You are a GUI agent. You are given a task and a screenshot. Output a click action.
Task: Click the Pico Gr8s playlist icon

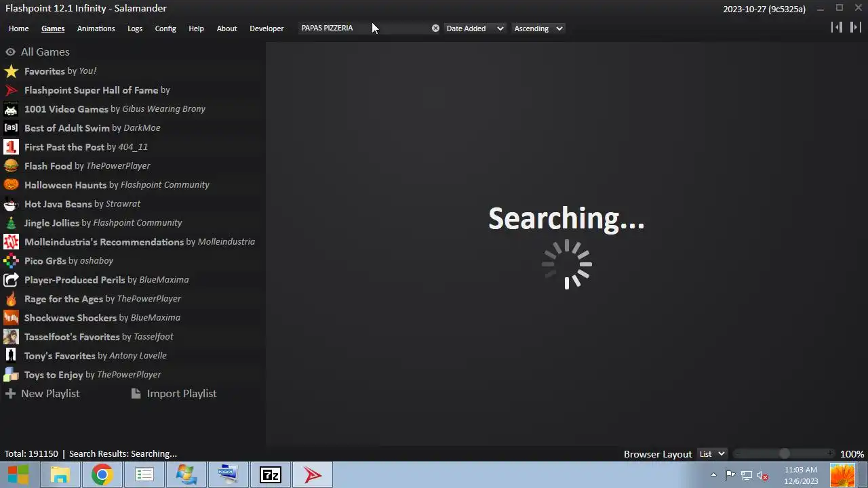(11, 261)
